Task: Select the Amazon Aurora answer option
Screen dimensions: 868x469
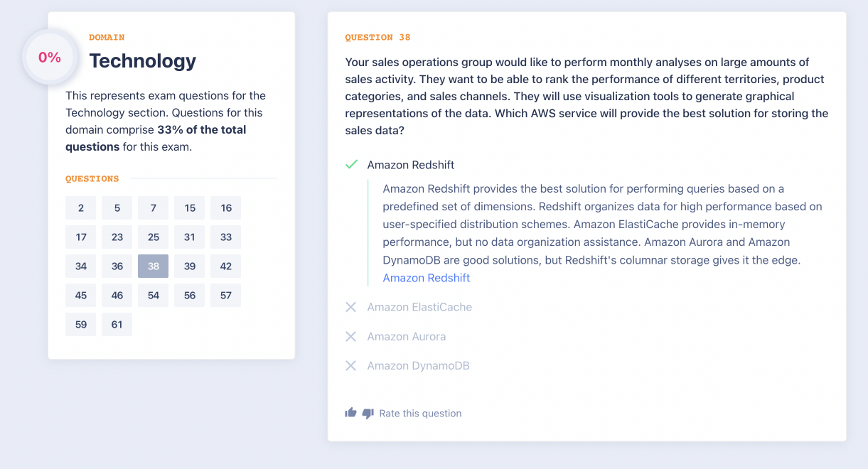Action: 406,336
